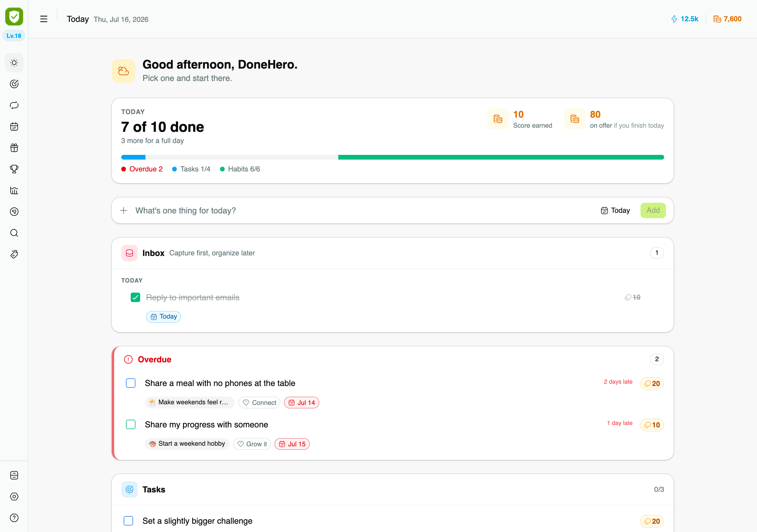Open the Today sun icon in sidebar

pos(14,63)
